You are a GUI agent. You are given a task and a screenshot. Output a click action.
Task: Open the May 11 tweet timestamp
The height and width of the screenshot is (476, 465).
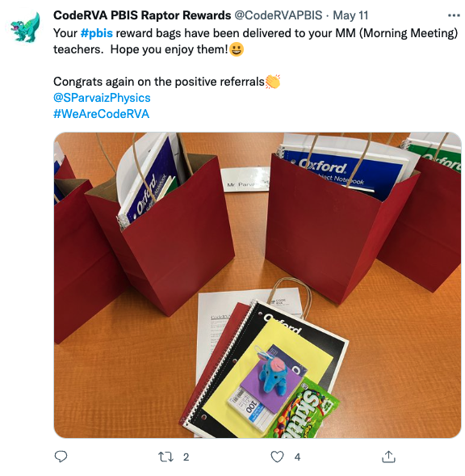[350, 15]
